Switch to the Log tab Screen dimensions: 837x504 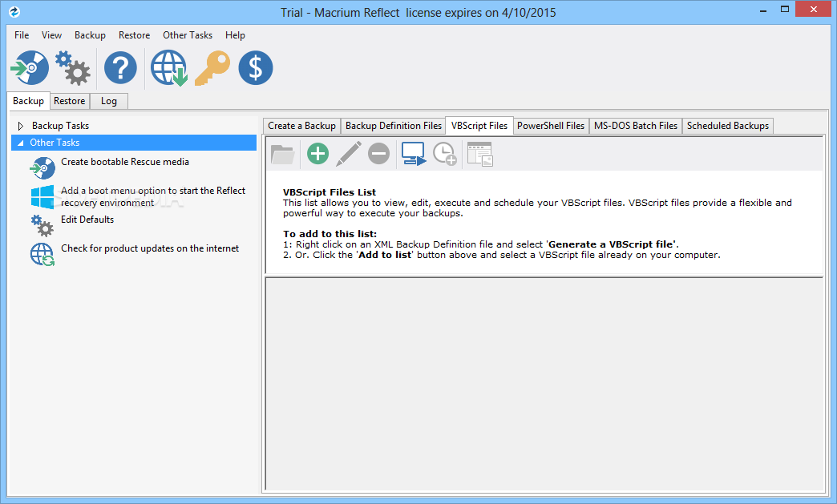click(x=109, y=101)
